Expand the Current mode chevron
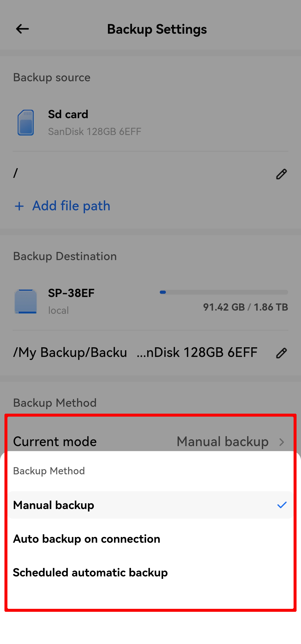This screenshot has width=301, height=644. coord(282,442)
